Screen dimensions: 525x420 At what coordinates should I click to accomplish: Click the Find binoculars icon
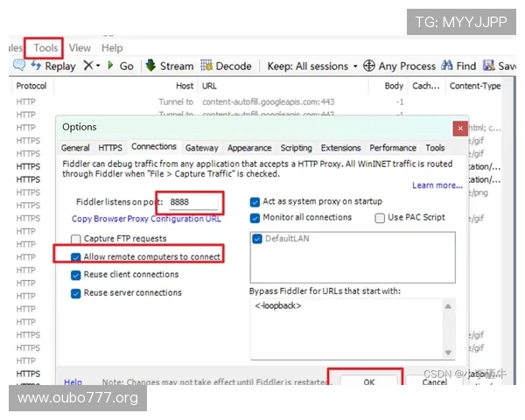(447, 66)
